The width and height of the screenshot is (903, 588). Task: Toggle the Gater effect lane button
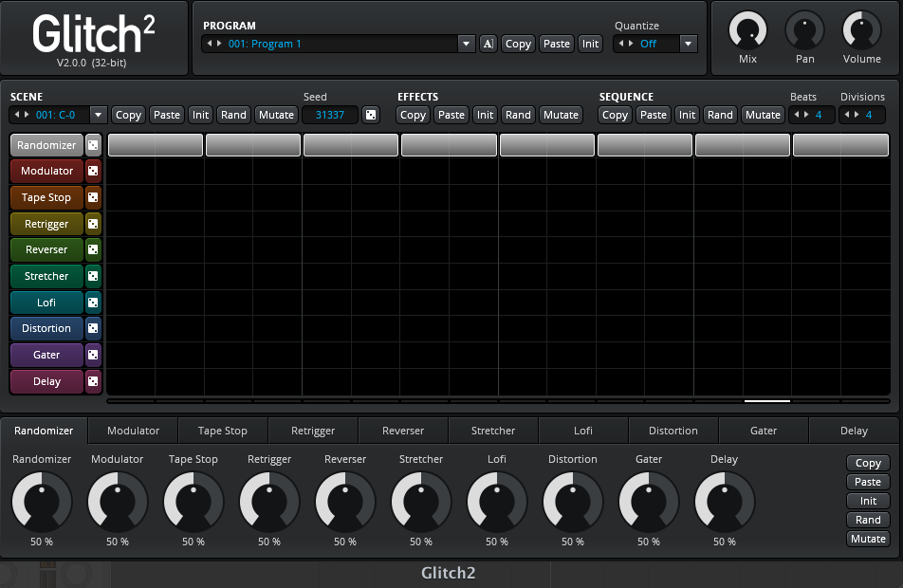[x=46, y=355]
